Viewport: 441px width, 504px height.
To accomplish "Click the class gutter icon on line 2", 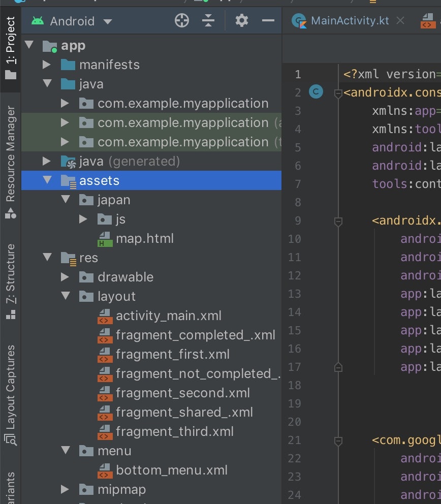I will click(316, 92).
